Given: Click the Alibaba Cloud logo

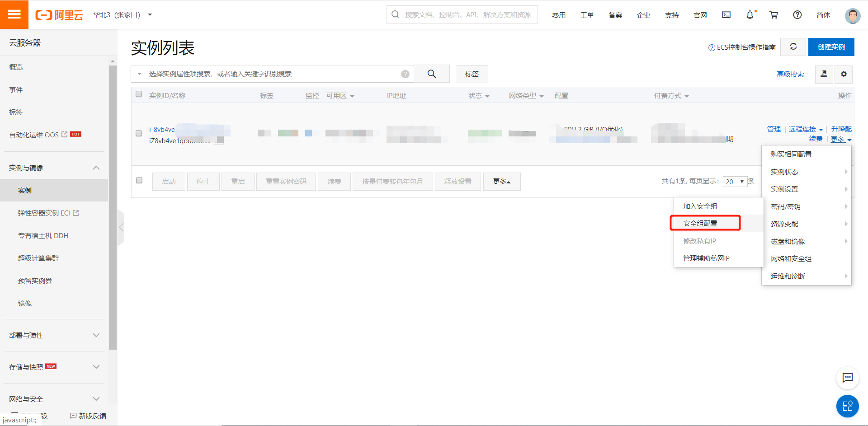Looking at the screenshot, I should 59,14.
